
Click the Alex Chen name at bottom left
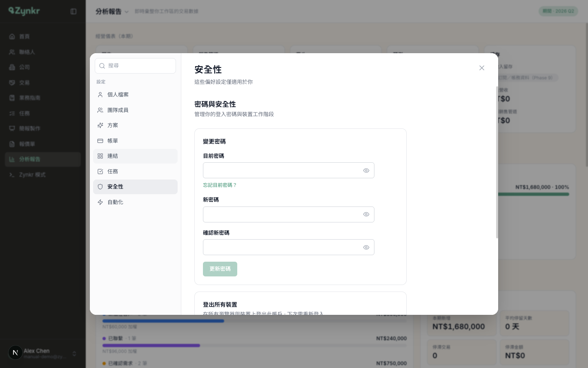tap(36, 351)
